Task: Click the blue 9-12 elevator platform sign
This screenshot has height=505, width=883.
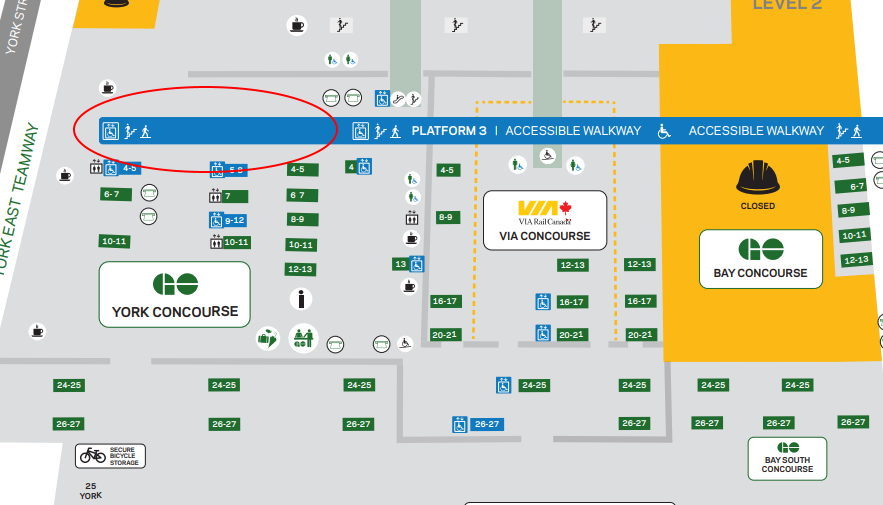Action: tap(228, 220)
